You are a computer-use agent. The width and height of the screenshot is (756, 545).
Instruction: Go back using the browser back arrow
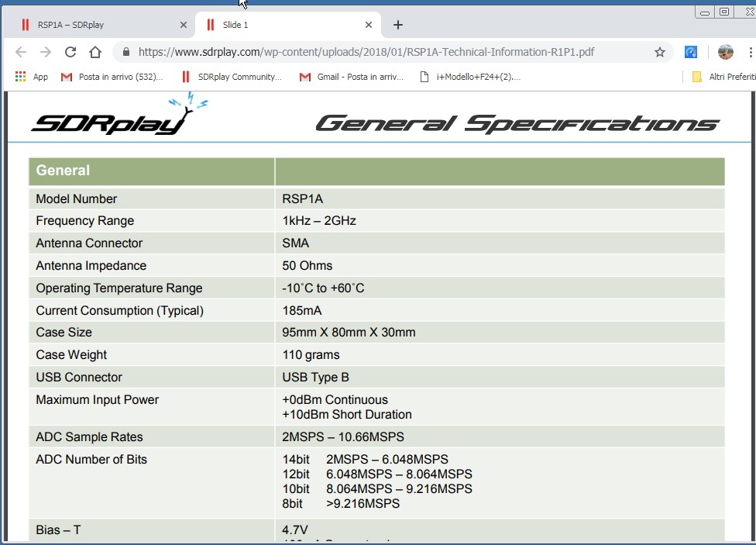[21, 52]
